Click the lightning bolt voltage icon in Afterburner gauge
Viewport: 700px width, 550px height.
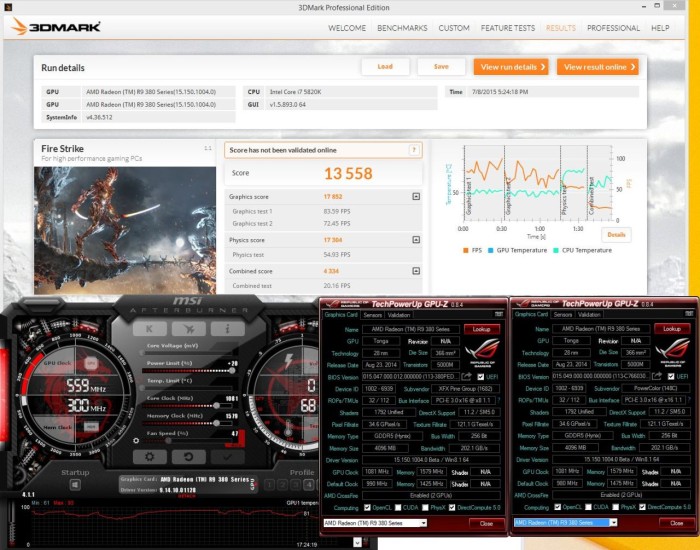[289, 361]
